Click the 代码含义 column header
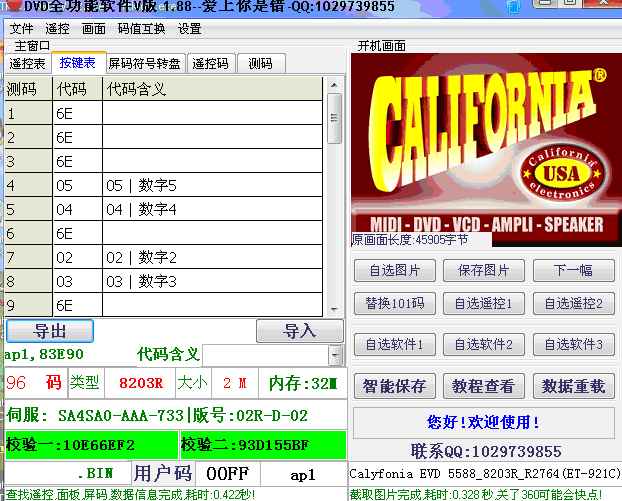This screenshot has height=501, width=622. click(212, 88)
